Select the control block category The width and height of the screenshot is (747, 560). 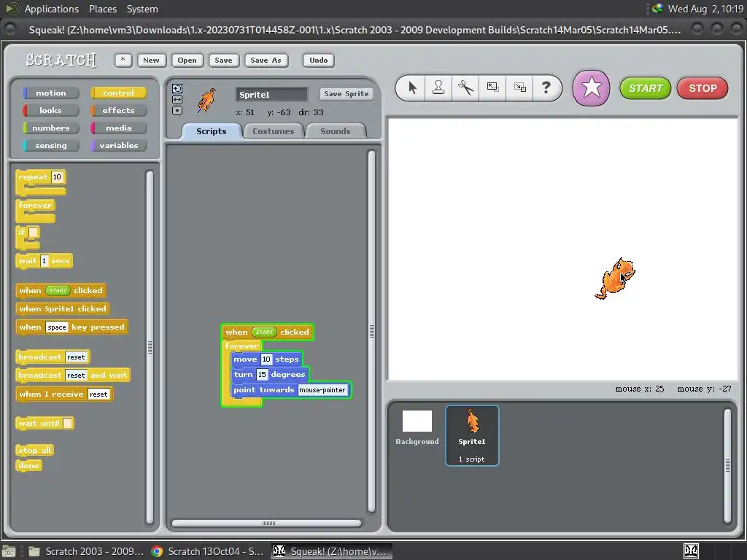click(118, 93)
